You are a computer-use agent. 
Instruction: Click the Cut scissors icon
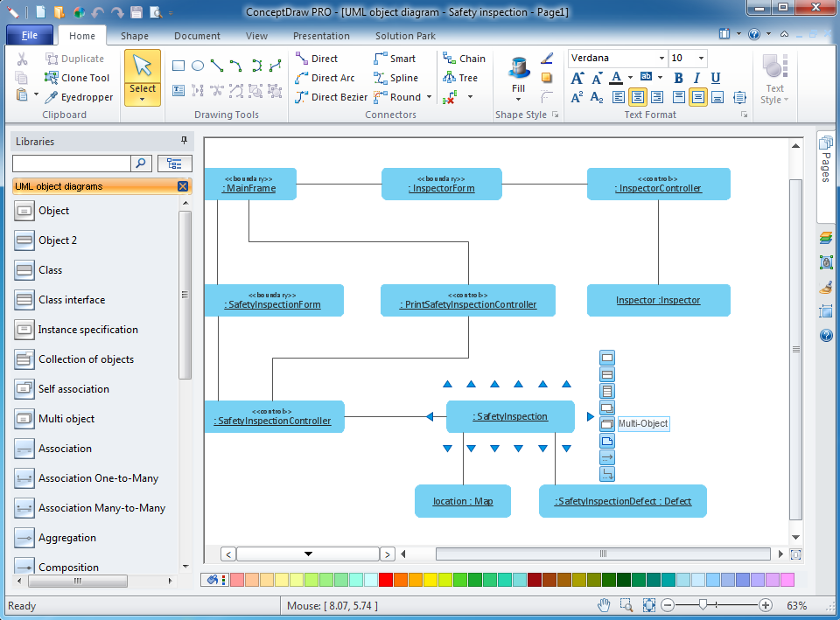point(22,59)
